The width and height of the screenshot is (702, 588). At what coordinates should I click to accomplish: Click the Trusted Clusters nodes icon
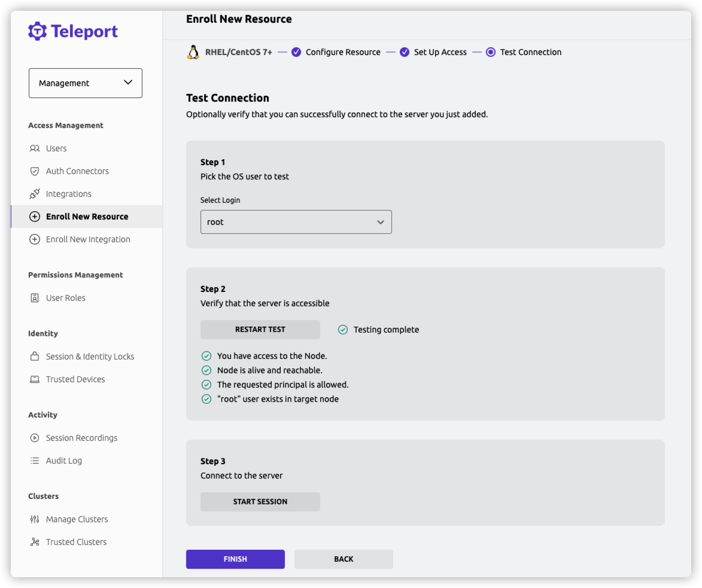[35, 542]
